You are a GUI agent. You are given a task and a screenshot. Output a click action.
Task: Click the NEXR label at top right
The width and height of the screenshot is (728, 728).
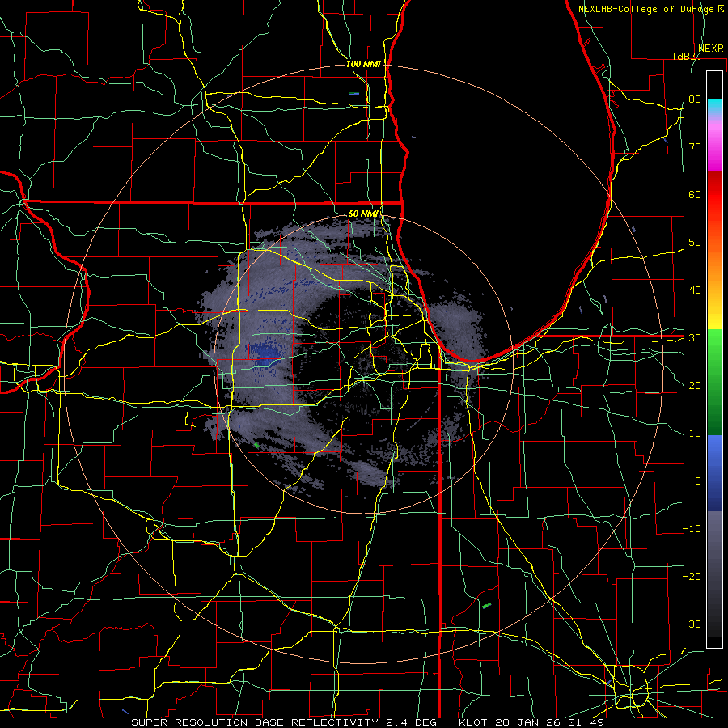711,49
